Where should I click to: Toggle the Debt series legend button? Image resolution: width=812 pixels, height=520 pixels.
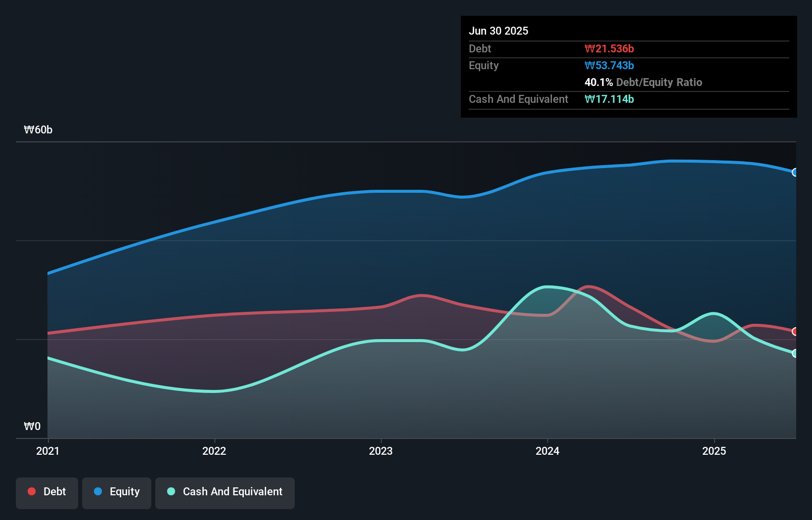coord(47,493)
